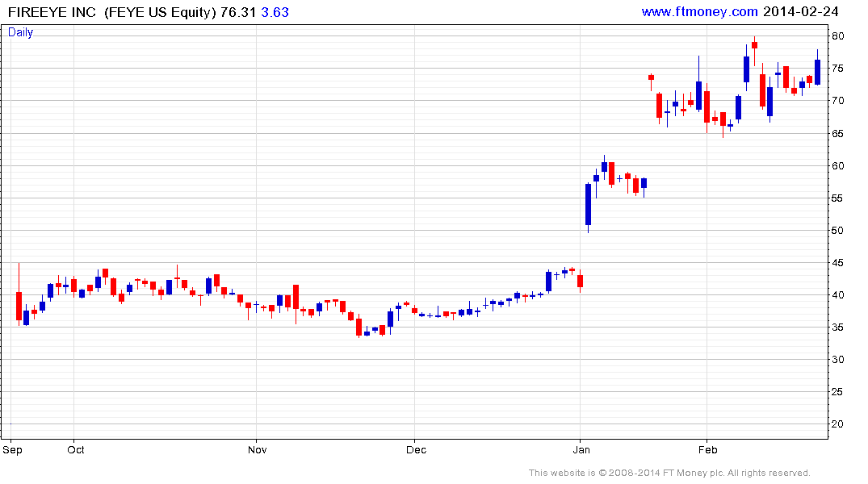This screenshot has width=868, height=484.
Task: Click the 50 price axis label
Action: pos(838,231)
